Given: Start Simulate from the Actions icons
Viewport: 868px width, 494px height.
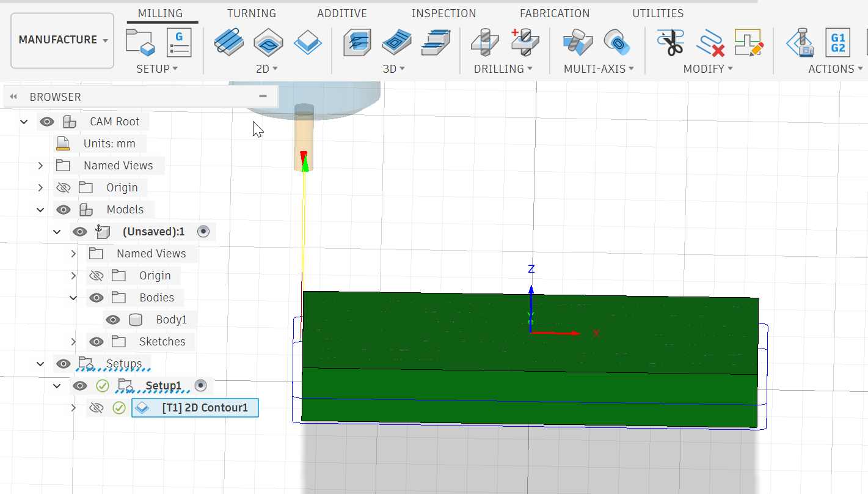Looking at the screenshot, I should (800, 42).
